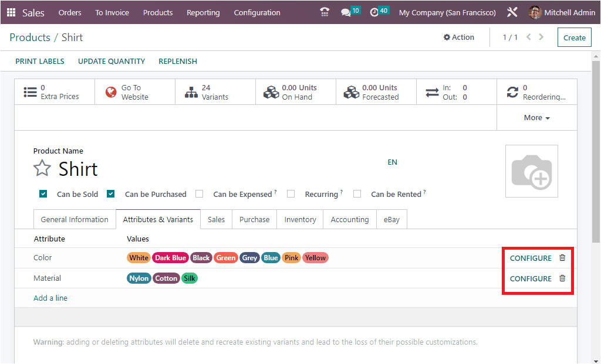The image size is (601, 364).
Task: Open Units Forecasted stat button
Action: pos(376,92)
